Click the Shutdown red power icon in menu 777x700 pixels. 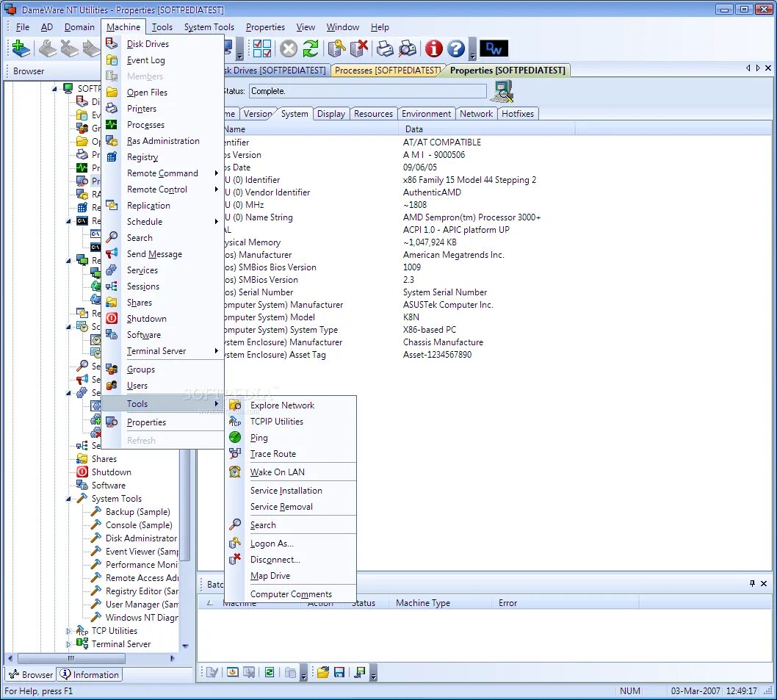[x=112, y=318]
